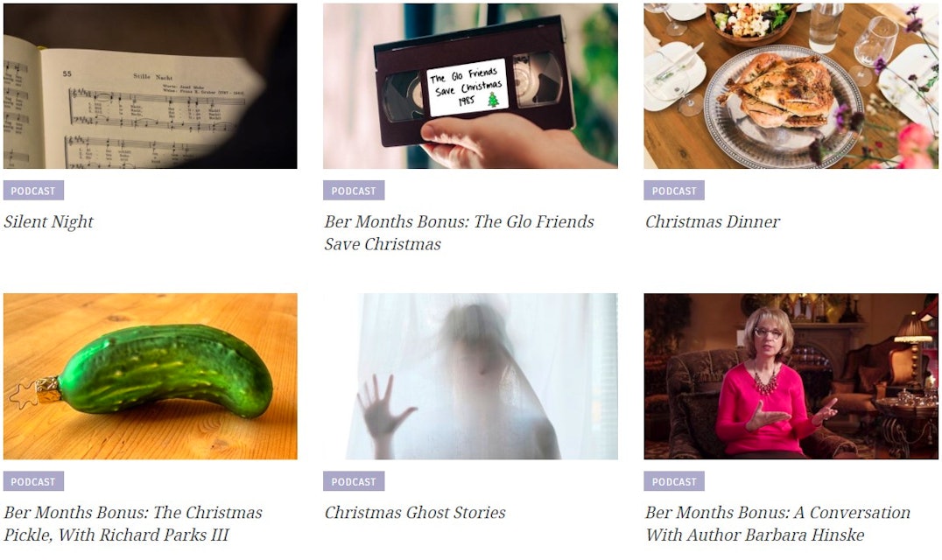The width and height of the screenshot is (942, 560).
Task: Open 'A Conversation With Author Barbara Hinske' link
Action: coord(778,523)
